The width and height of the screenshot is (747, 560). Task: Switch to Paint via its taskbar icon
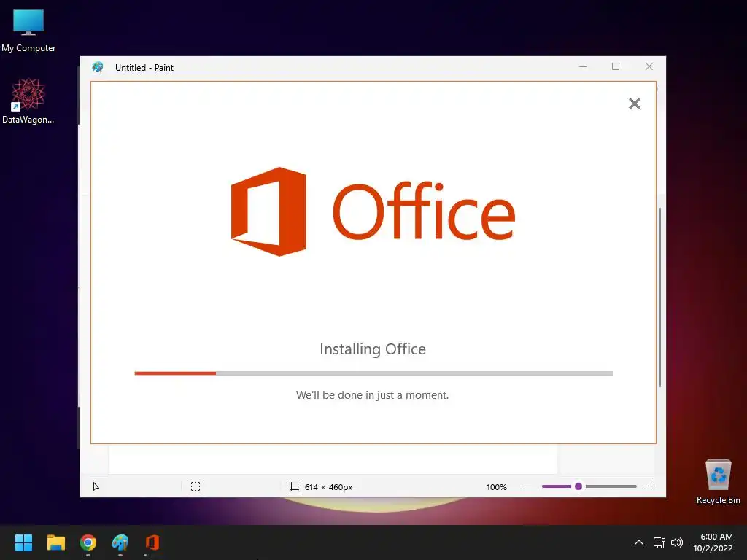[120, 542]
